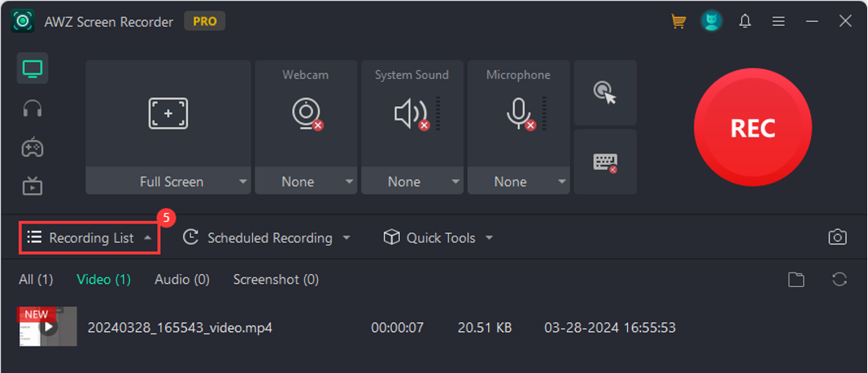Take a screenshot with camera icon

coord(837,237)
